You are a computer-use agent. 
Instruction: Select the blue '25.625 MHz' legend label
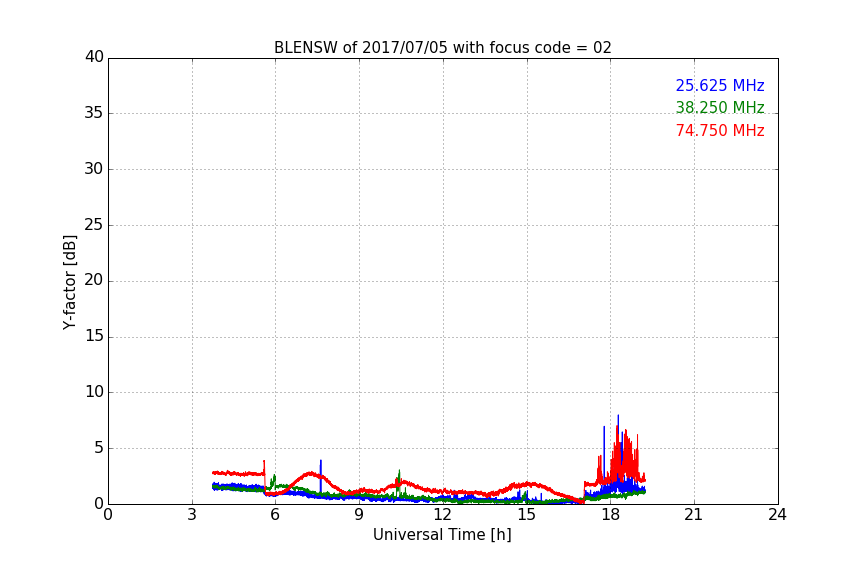(x=720, y=86)
